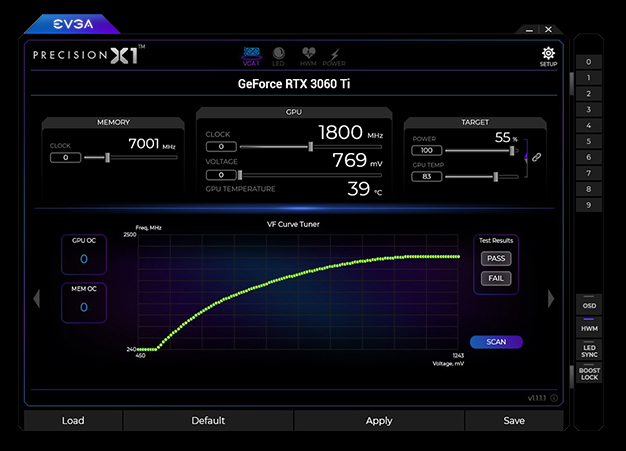Click the GPU voltage offset field
The width and height of the screenshot is (626, 451).
[221, 175]
